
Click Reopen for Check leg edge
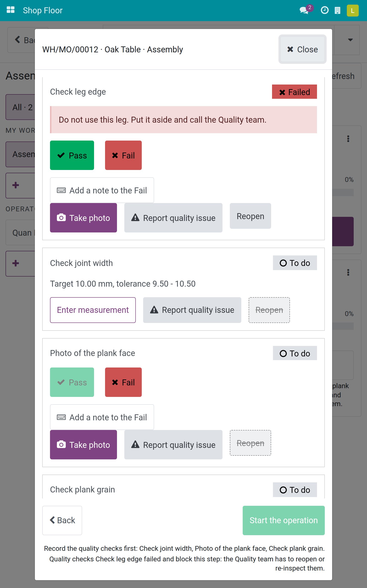(x=250, y=216)
